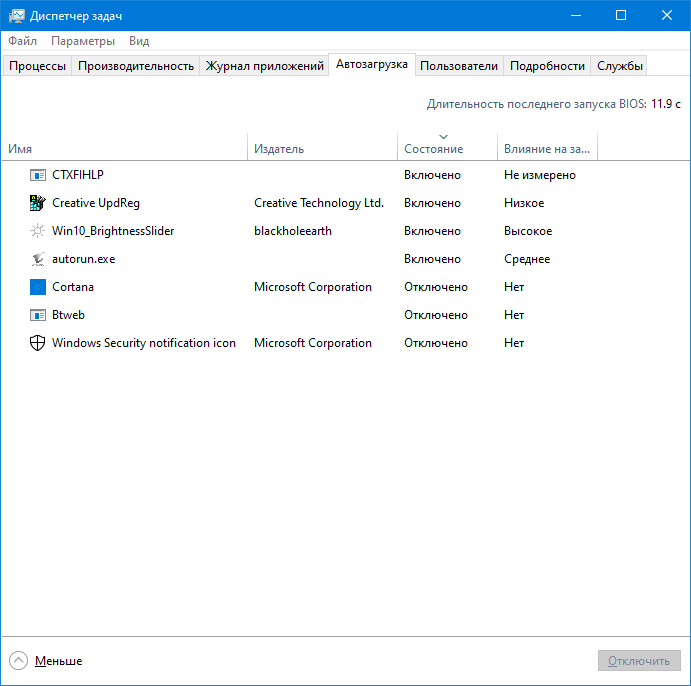Click the Windows Security shield icon
Viewport: 691px width, 686px height.
[x=37, y=343]
